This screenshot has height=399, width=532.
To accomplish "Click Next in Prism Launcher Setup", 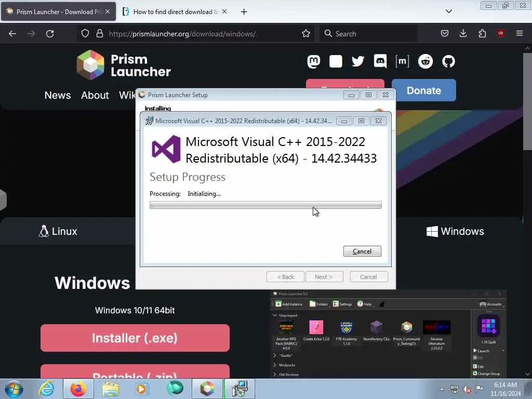I will tap(324, 277).
